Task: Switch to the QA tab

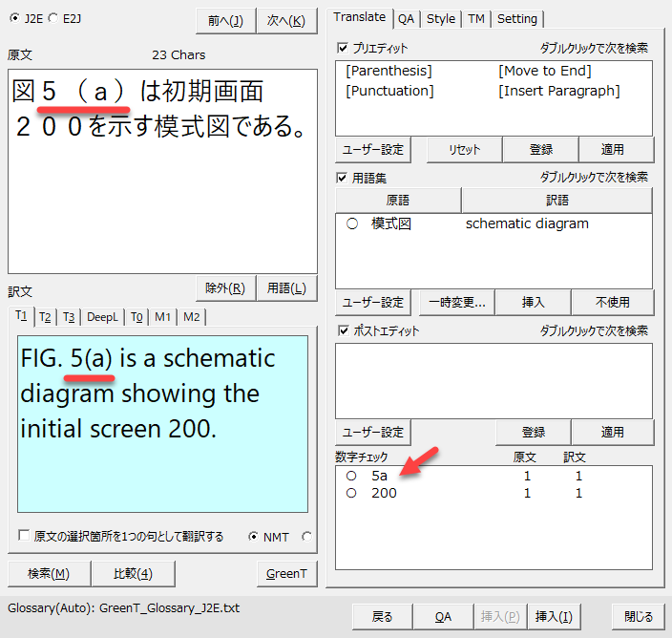Action: click(x=407, y=18)
